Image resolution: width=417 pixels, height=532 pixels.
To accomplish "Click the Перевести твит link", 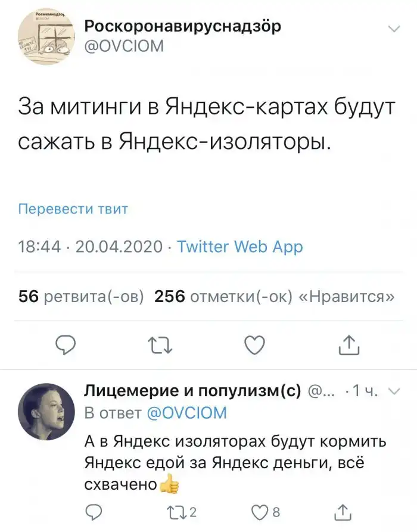I will (73, 209).
